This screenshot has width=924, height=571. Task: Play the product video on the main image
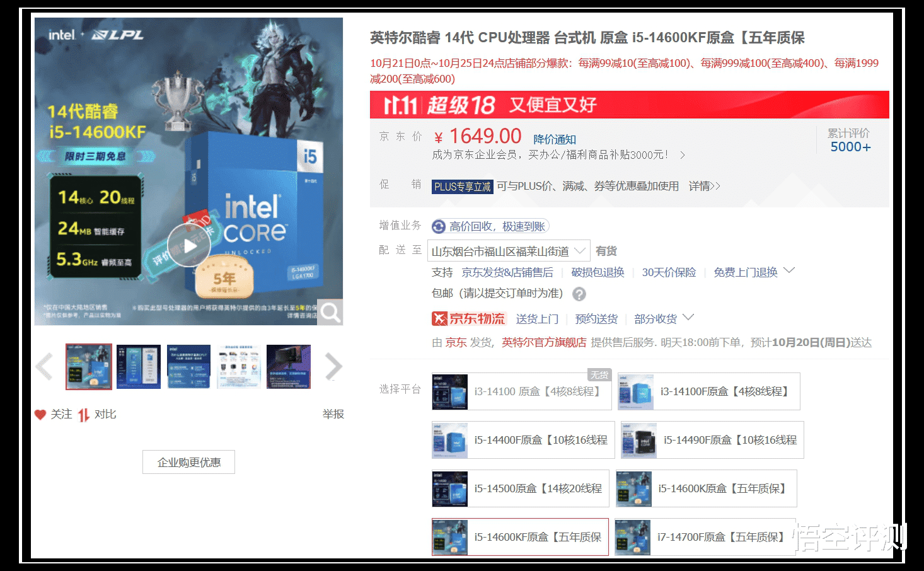188,246
